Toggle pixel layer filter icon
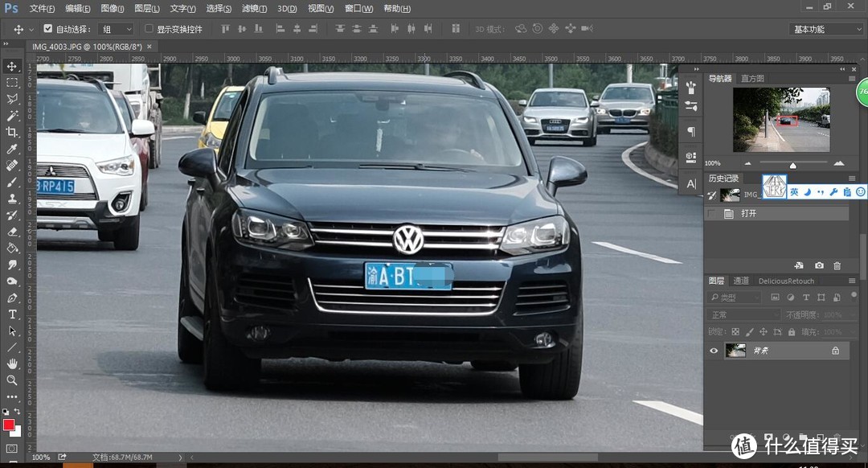 coord(775,298)
